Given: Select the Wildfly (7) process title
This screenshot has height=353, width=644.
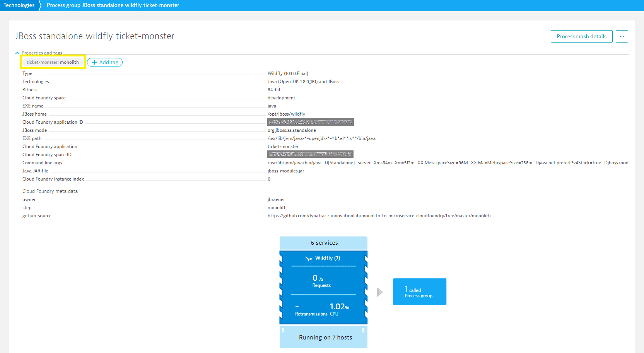Looking at the screenshot, I should (327, 258).
